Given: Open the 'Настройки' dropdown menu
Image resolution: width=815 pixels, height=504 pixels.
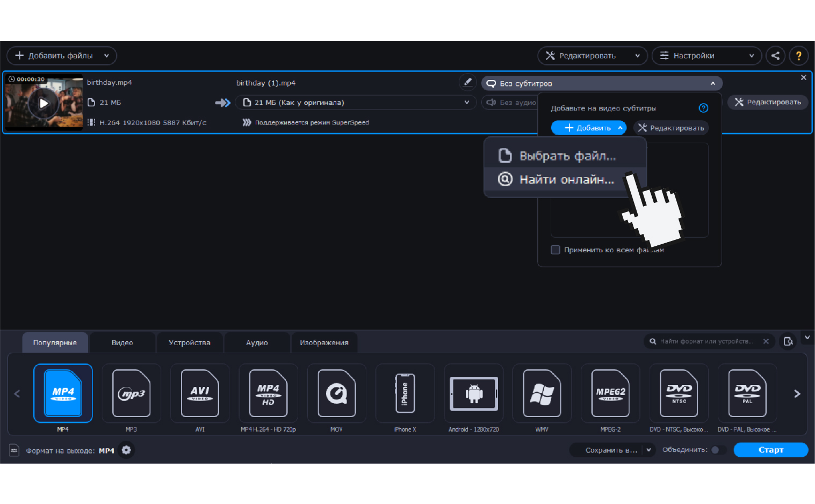Looking at the screenshot, I should point(706,56).
